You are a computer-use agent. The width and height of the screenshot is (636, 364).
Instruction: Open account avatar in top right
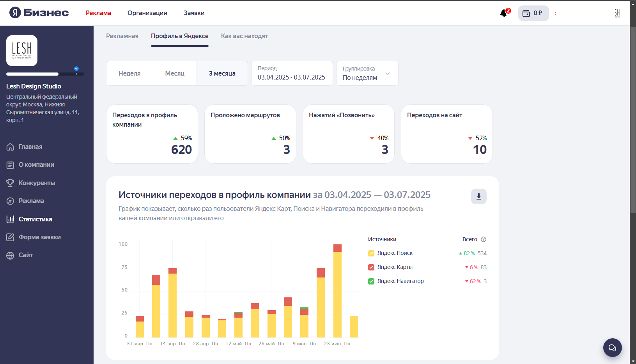(x=617, y=13)
